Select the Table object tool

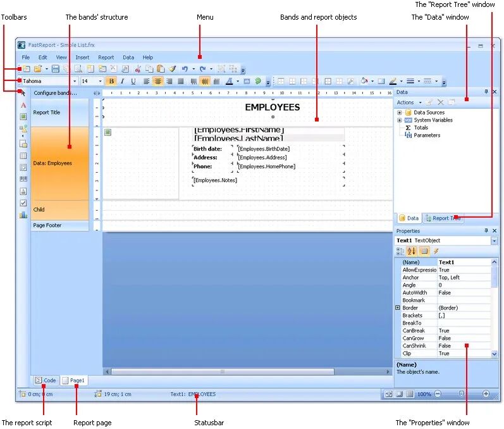pyautogui.click(x=23, y=156)
